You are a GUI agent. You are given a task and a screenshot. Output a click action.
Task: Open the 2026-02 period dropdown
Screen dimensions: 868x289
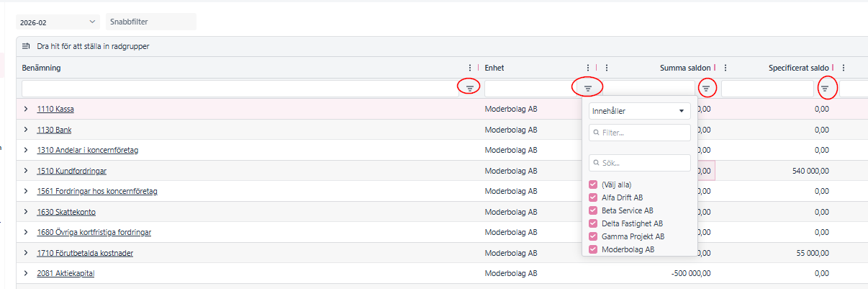[58, 22]
